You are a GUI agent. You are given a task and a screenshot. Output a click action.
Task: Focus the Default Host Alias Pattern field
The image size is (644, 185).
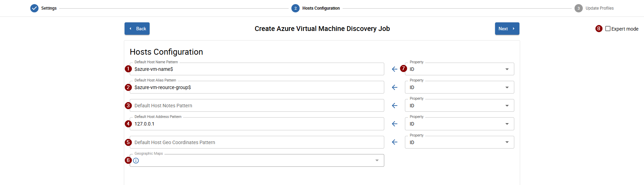pos(257,87)
